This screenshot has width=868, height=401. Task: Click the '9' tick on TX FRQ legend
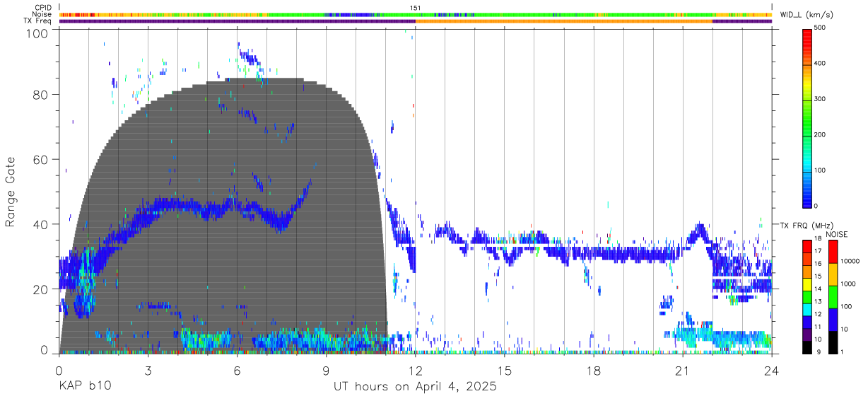click(x=817, y=351)
